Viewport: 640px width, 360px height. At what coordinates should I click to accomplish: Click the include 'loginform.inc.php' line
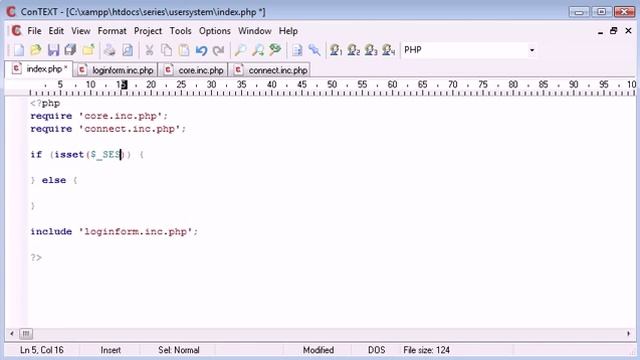click(x=114, y=231)
